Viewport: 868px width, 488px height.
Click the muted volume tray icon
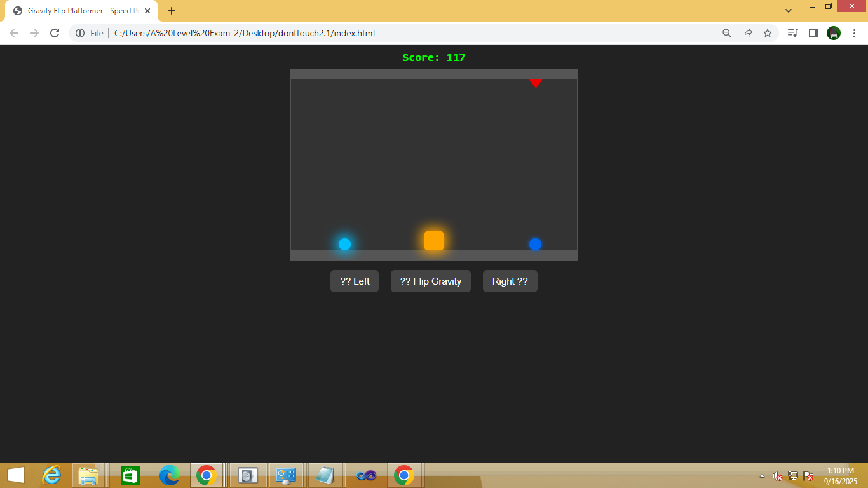(x=777, y=476)
